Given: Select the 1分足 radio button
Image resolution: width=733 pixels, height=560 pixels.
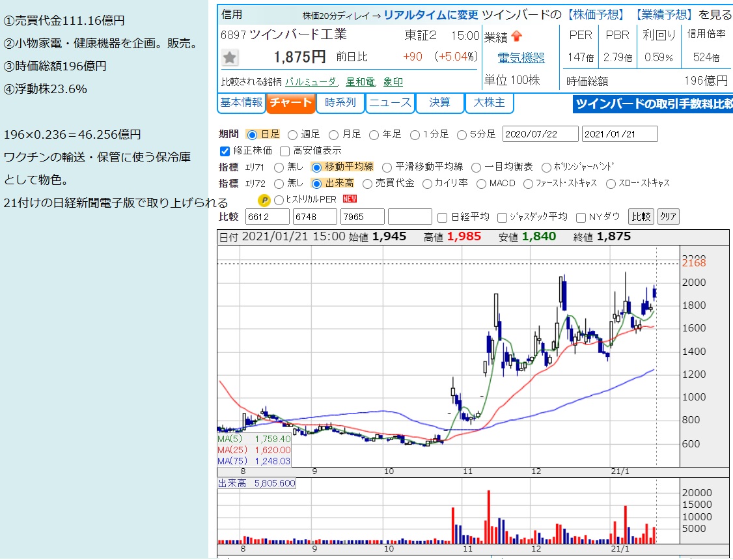Looking at the screenshot, I should (x=415, y=135).
